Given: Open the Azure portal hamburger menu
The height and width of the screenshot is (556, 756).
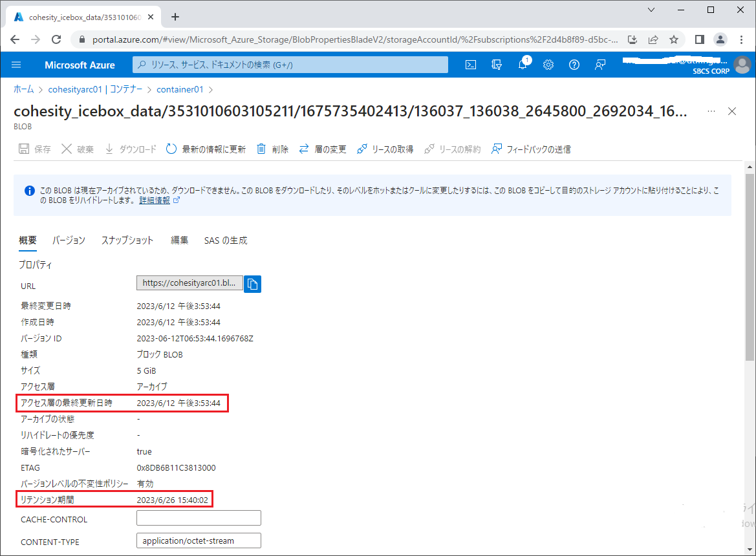Looking at the screenshot, I should tap(16, 65).
